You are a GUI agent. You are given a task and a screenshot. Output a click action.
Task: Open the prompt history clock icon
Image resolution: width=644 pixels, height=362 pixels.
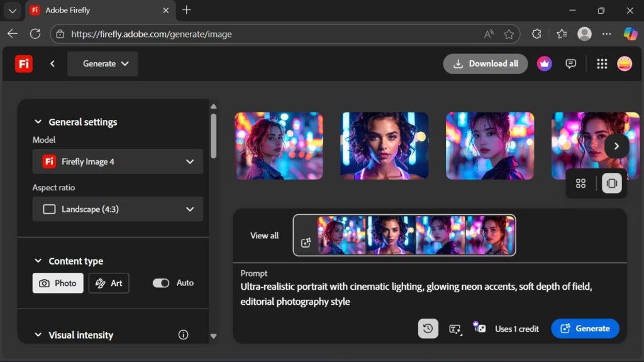click(428, 328)
